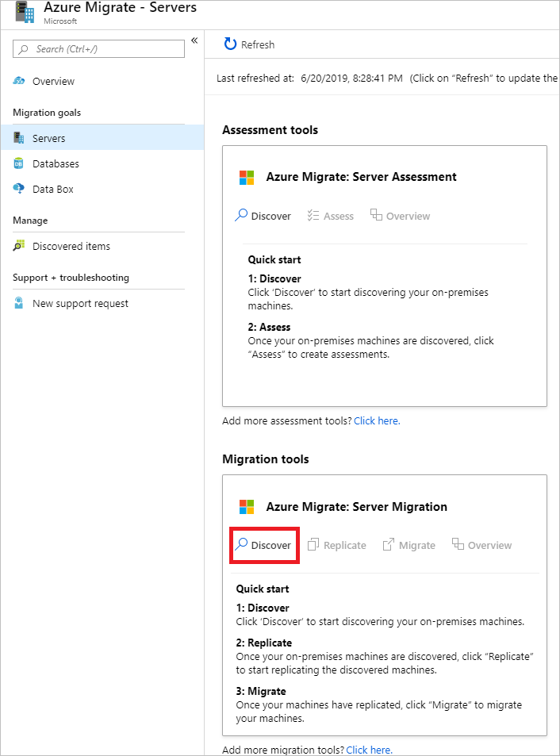This screenshot has height=756, width=560.
Task: Click the highlighted Discover button in Server Migration
Action: pyautogui.click(x=264, y=544)
